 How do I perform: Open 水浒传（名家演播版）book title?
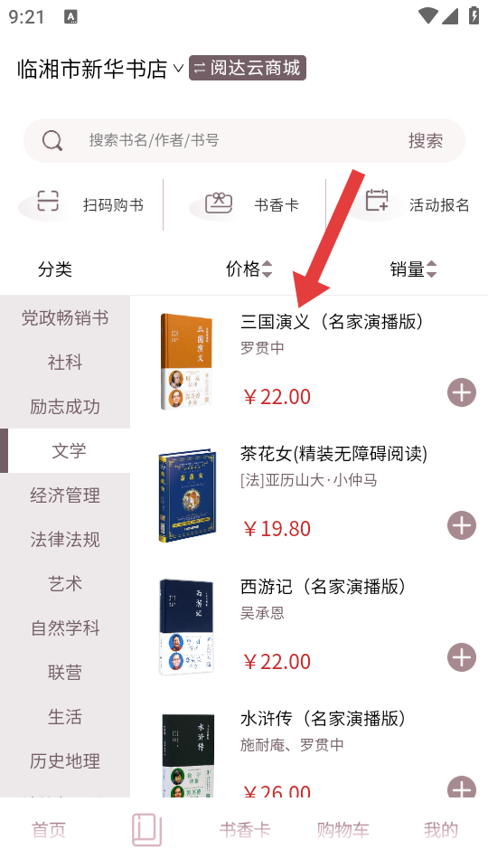[x=324, y=718]
